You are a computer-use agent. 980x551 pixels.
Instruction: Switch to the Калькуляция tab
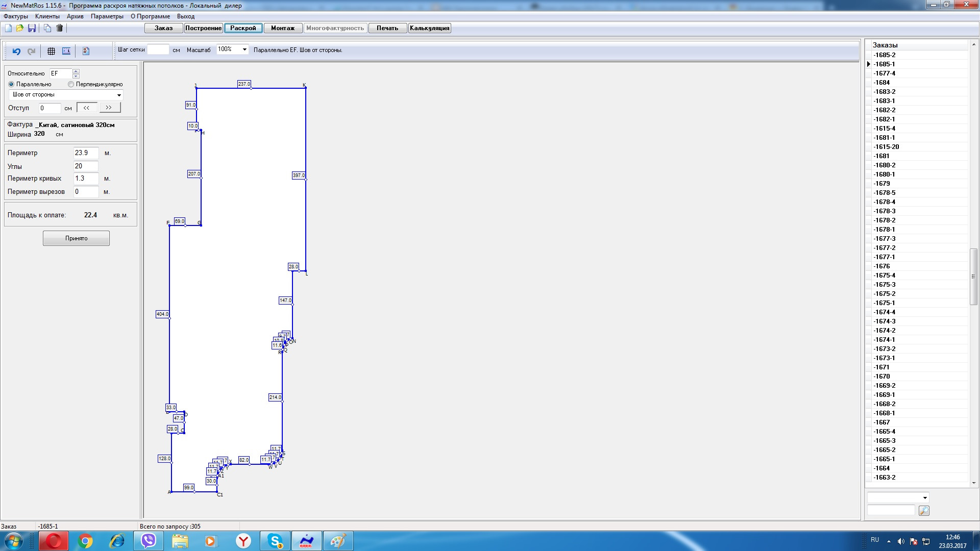coord(429,28)
